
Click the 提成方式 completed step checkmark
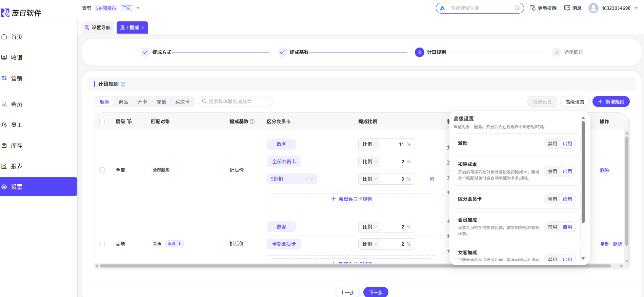(x=145, y=52)
